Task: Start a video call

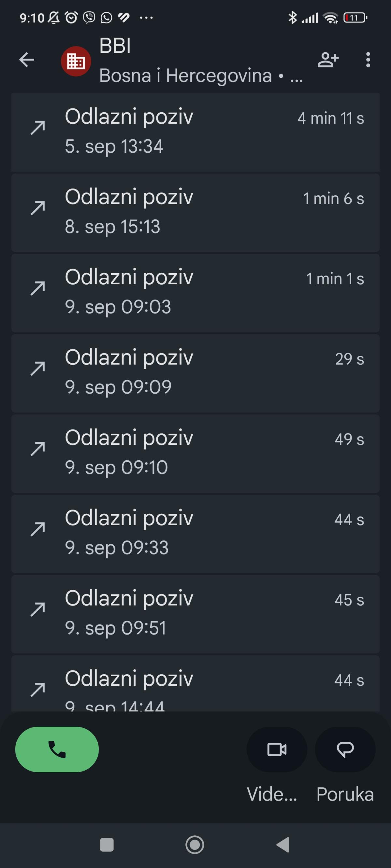Action: [x=277, y=749]
